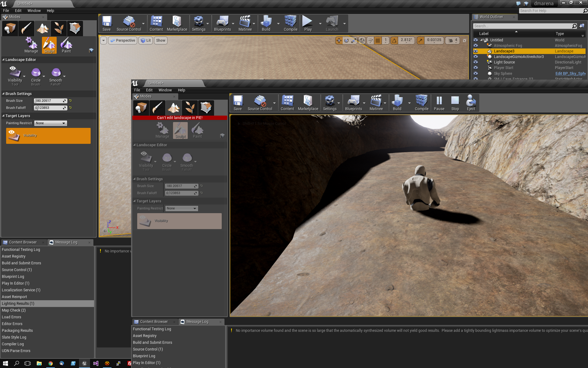Collapse Target Layers section in back window
The height and width of the screenshot is (368, 588).
click(3, 116)
